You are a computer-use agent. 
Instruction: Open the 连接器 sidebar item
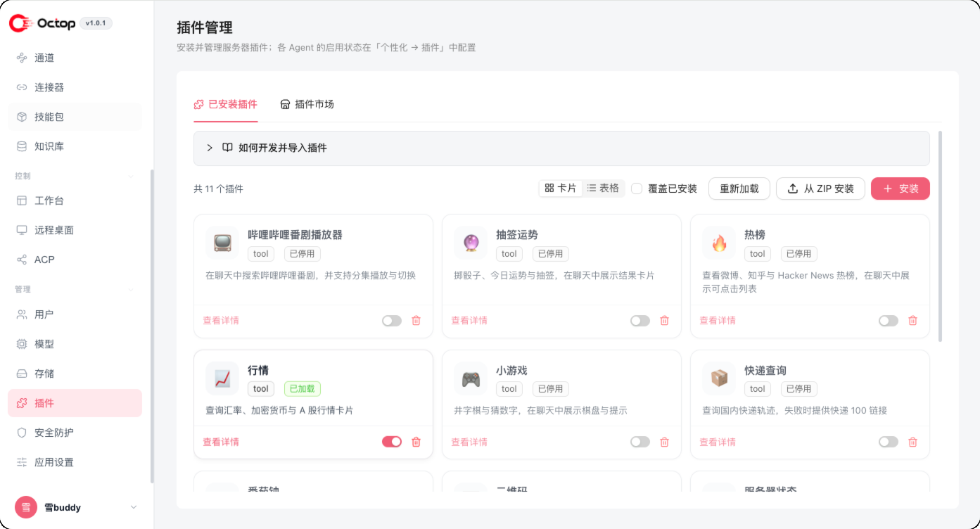75,87
